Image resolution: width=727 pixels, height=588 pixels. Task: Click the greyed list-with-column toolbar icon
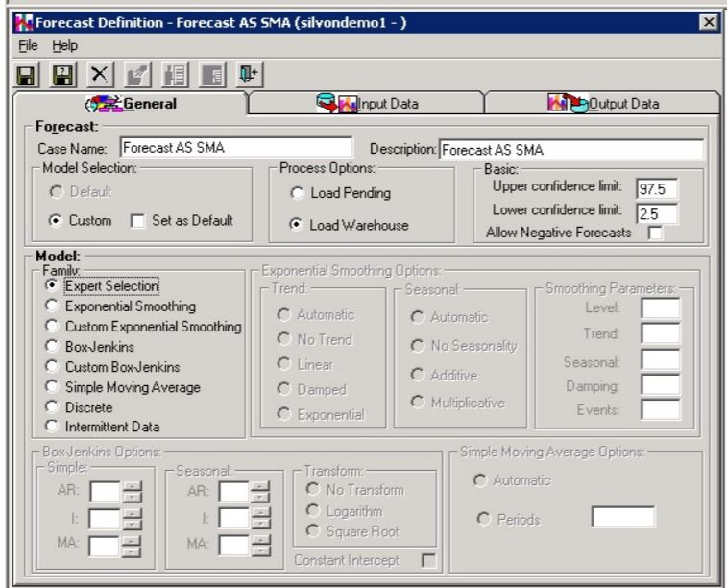pyautogui.click(x=175, y=75)
